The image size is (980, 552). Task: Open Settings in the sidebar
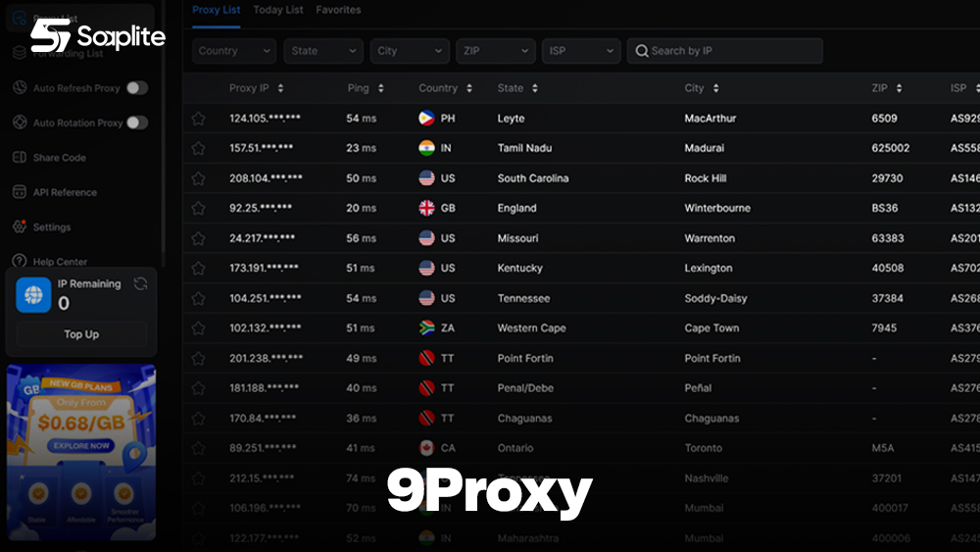tap(52, 226)
